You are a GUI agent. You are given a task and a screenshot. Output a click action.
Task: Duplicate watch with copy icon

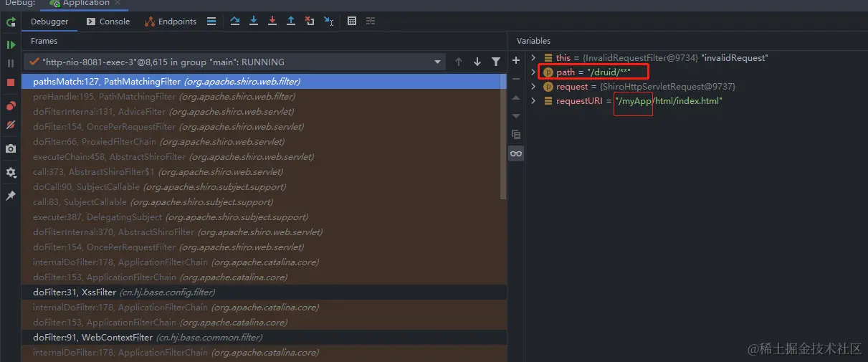point(516,135)
